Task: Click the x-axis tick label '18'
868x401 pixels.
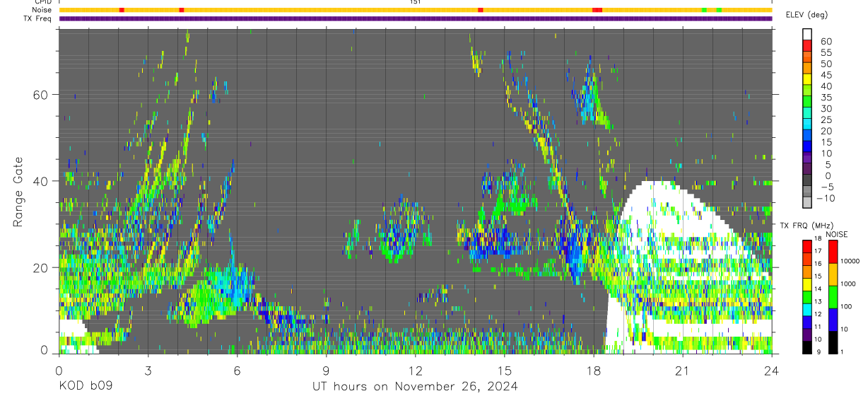Action: [x=593, y=371]
